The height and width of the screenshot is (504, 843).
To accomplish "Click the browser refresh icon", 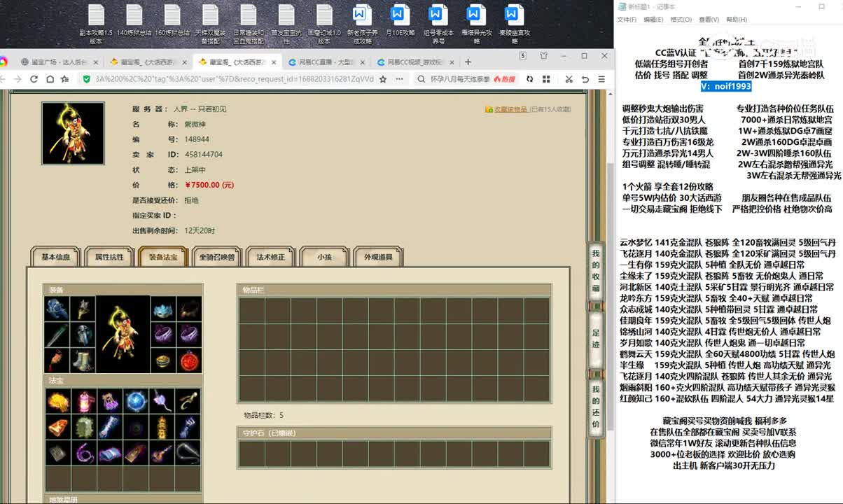I will tap(34, 79).
